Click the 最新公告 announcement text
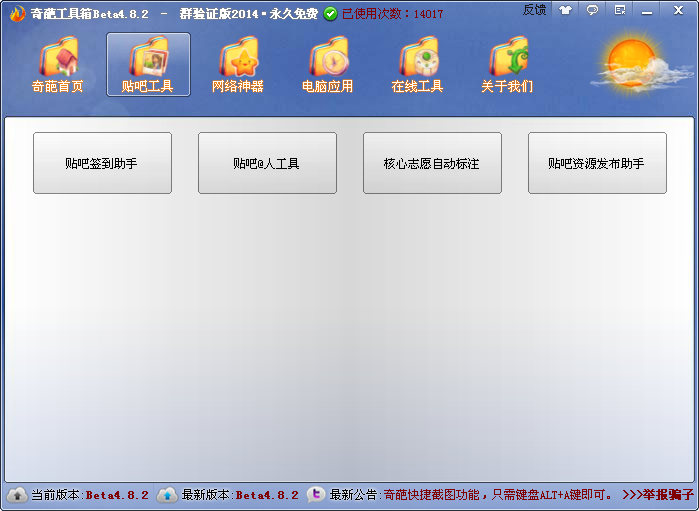 tap(471, 495)
